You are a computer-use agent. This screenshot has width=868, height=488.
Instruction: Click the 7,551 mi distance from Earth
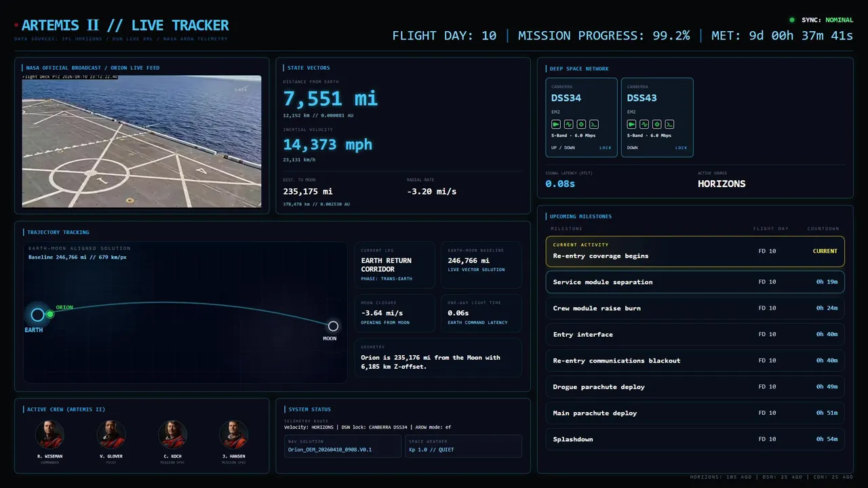330,99
